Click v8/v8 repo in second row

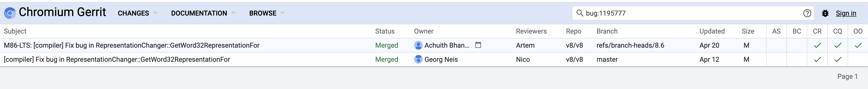click(574, 59)
